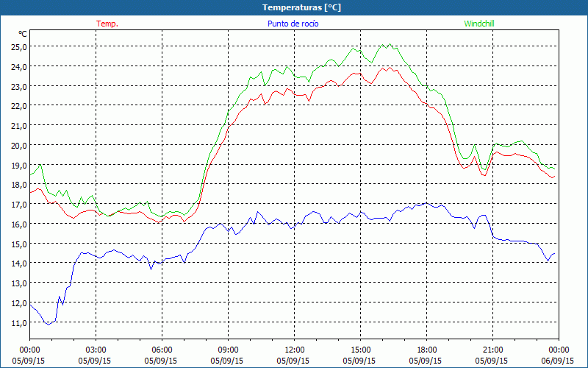
Task: Click the 'Temperaturas [°C]' chart title
Action: point(301,7)
